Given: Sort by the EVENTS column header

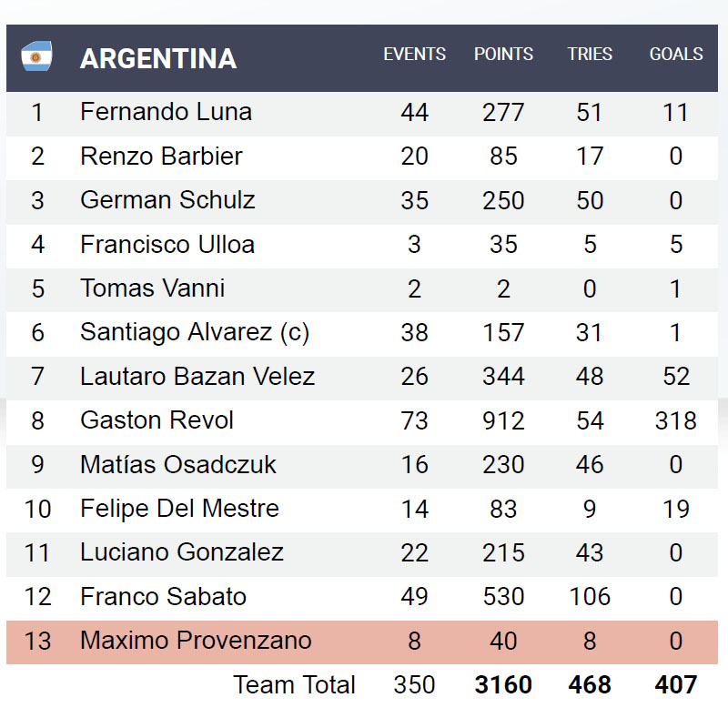Looking at the screenshot, I should [x=414, y=55].
